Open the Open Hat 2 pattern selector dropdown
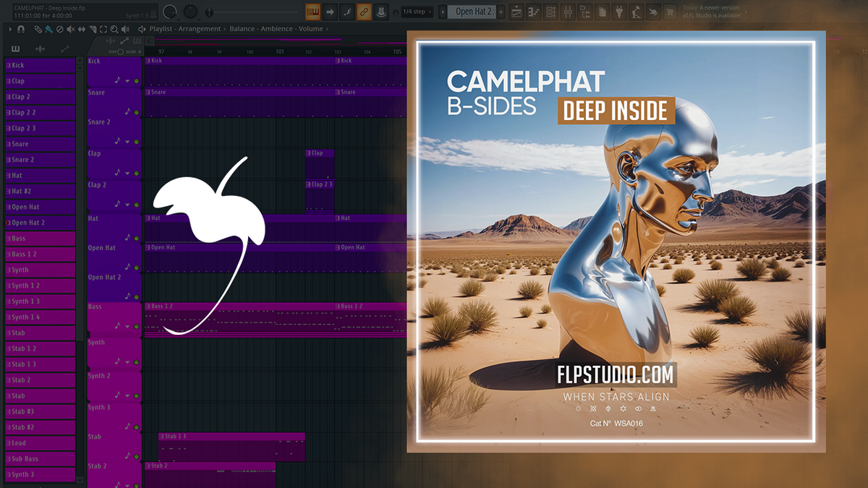 (473, 12)
